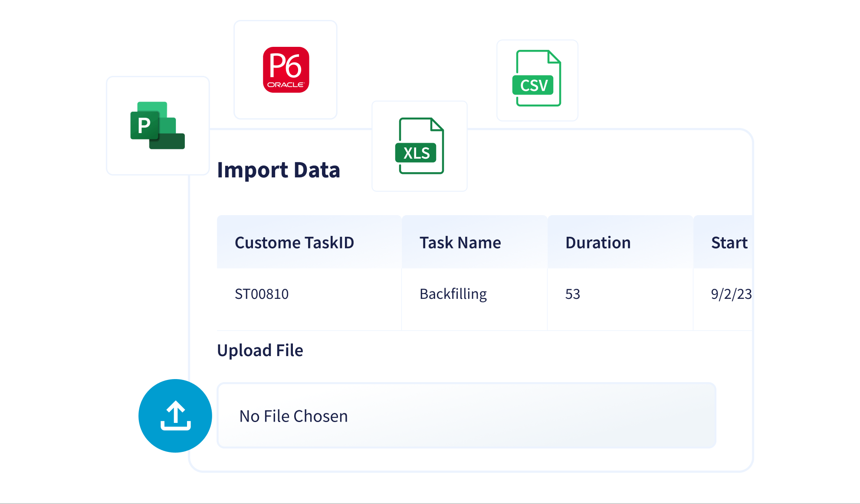Select the CSV file icon
This screenshot has height=504, width=860.
[x=537, y=79]
